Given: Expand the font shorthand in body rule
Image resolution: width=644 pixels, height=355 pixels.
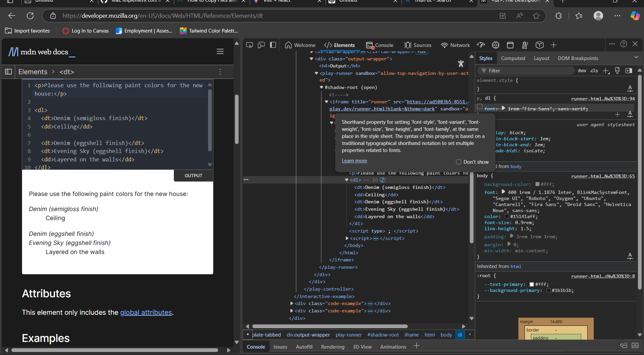Looking at the screenshot, I should 503,192.
